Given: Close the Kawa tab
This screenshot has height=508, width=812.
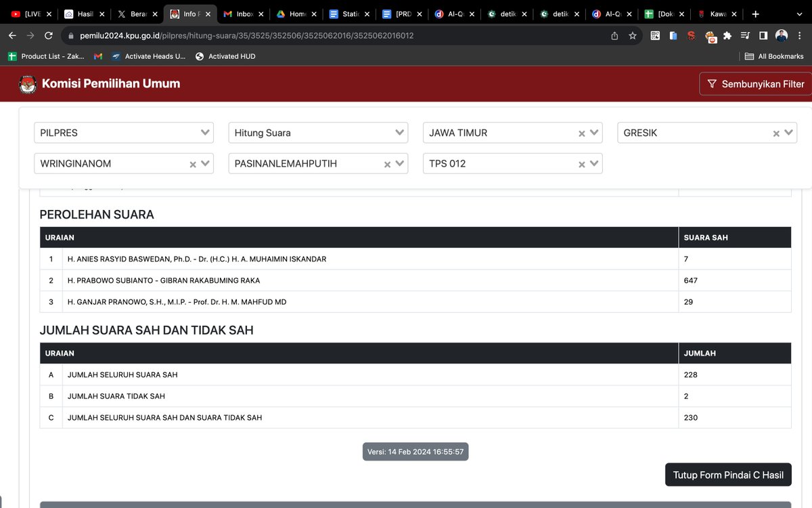Looking at the screenshot, I should pyautogui.click(x=734, y=14).
